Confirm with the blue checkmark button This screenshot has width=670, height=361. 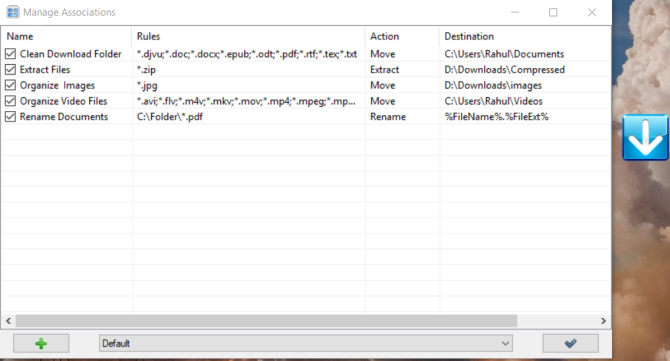click(570, 343)
